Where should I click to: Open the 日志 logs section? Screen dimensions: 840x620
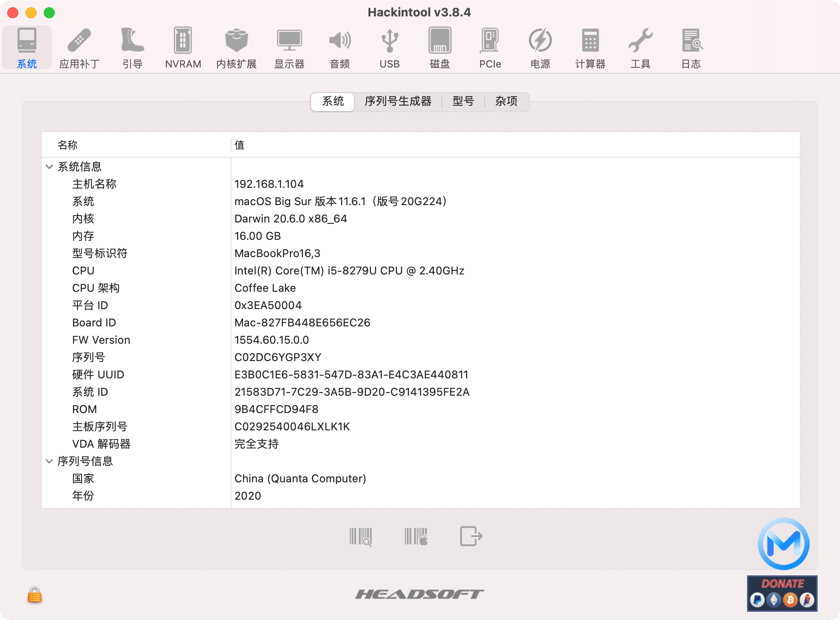click(x=691, y=48)
